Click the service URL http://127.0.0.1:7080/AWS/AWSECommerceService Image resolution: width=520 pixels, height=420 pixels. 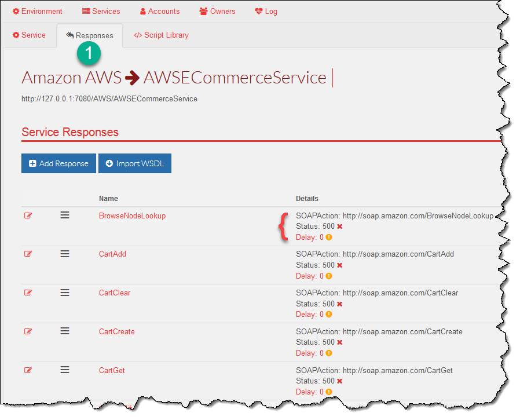click(109, 99)
